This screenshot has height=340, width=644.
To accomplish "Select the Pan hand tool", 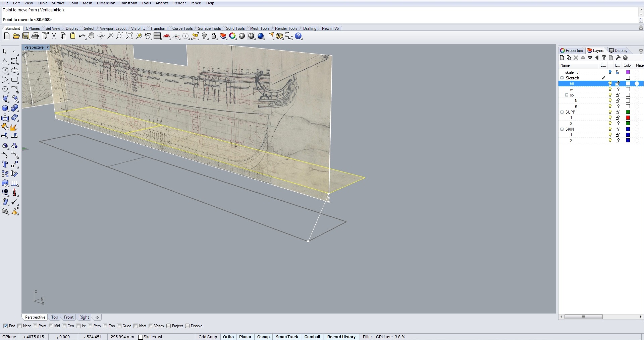I will (91, 36).
